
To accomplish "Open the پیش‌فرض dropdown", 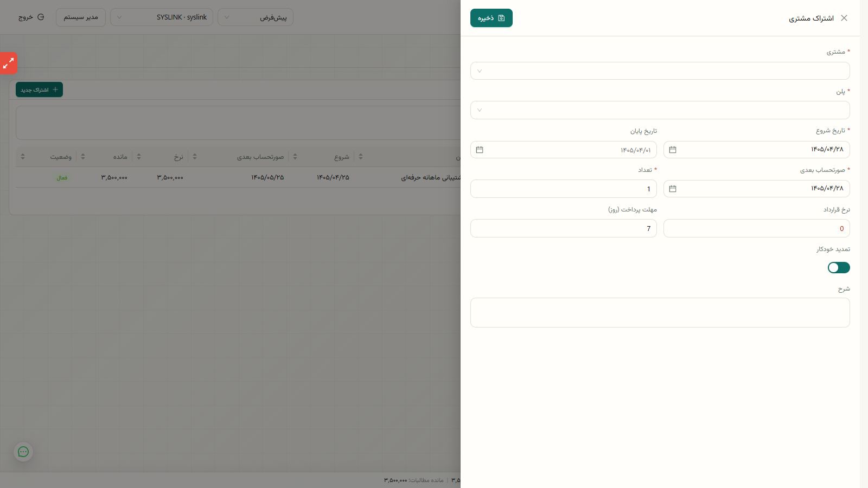I will click(x=256, y=17).
